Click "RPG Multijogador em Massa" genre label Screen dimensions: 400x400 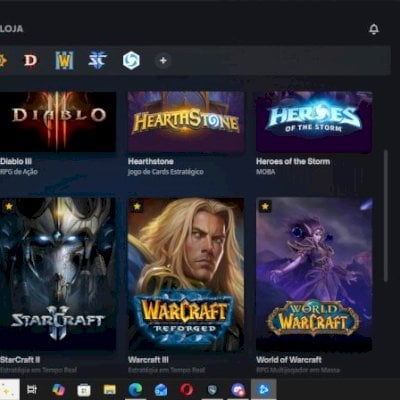pos(298,370)
